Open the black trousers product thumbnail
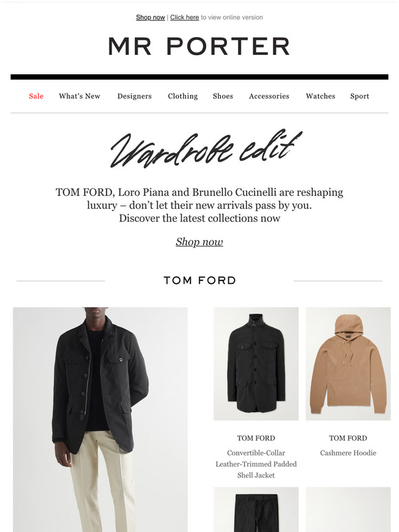 pyautogui.click(x=256, y=509)
